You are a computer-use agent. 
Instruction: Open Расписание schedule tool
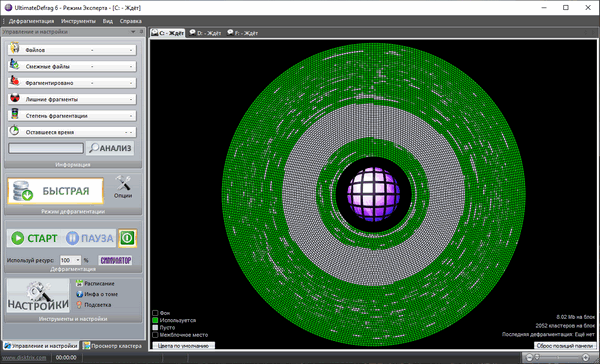(95, 284)
